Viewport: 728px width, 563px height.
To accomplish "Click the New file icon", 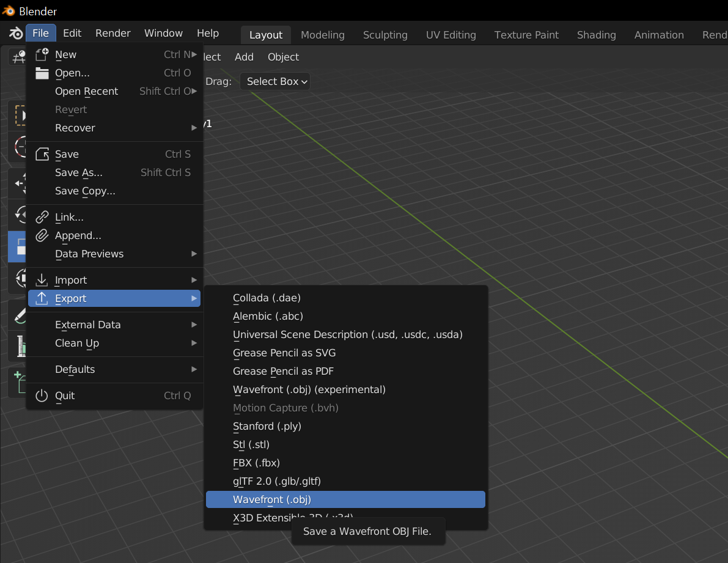I will point(42,55).
